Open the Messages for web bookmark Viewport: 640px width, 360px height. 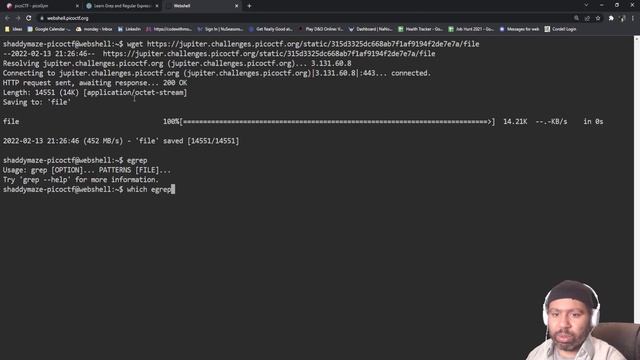tap(520, 29)
